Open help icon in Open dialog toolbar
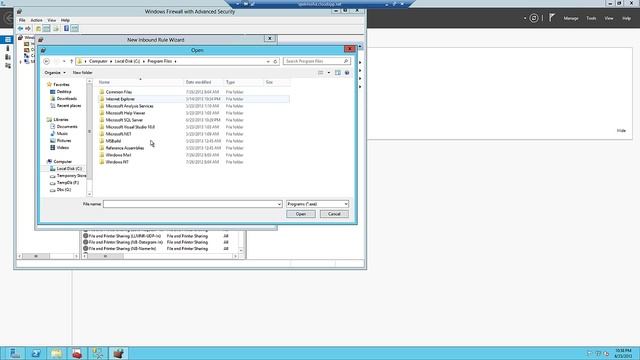This screenshot has width=640, height=360. (x=347, y=73)
